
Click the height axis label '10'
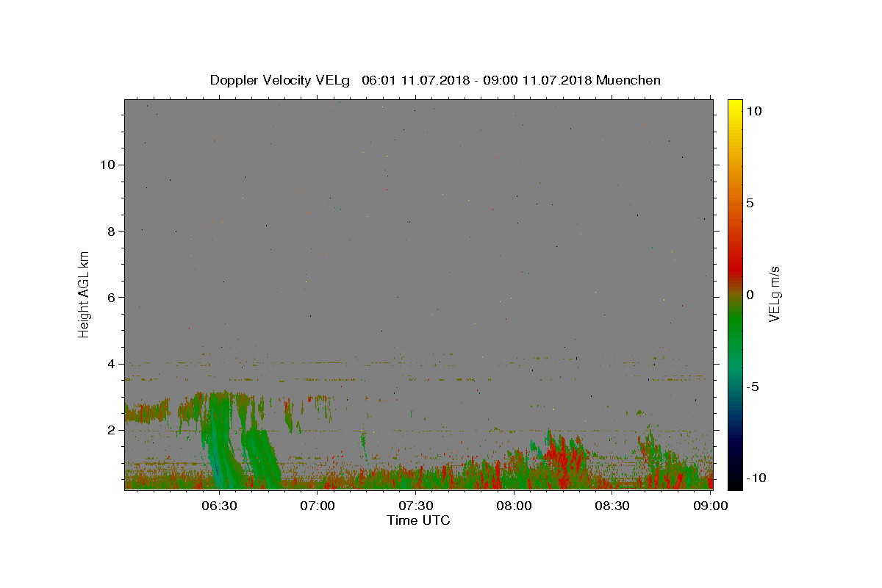click(107, 165)
